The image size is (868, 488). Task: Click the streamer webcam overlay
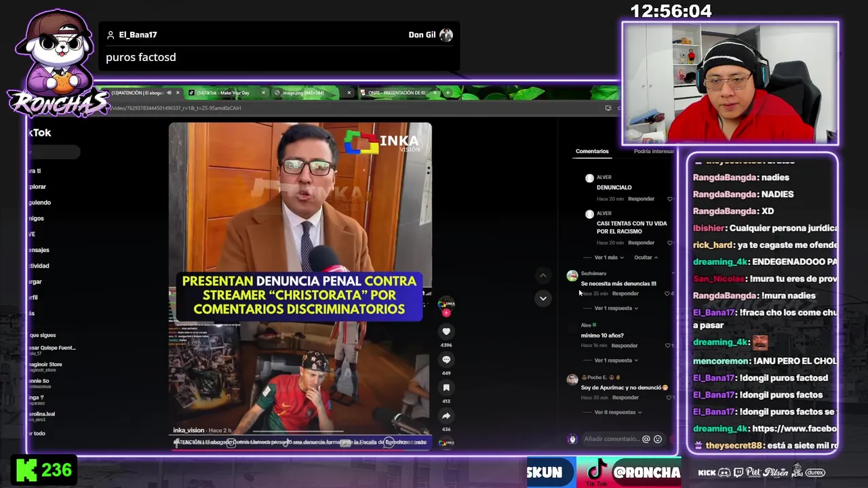tap(730, 83)
